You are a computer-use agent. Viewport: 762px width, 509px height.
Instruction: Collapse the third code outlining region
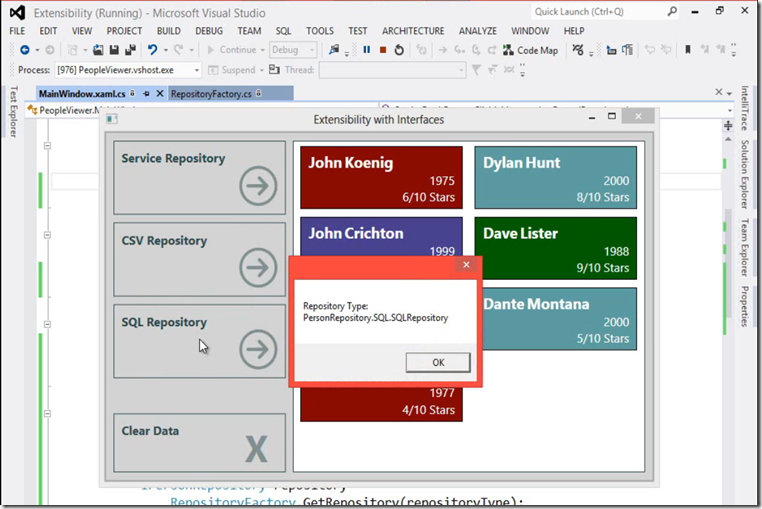pos(47,324)
